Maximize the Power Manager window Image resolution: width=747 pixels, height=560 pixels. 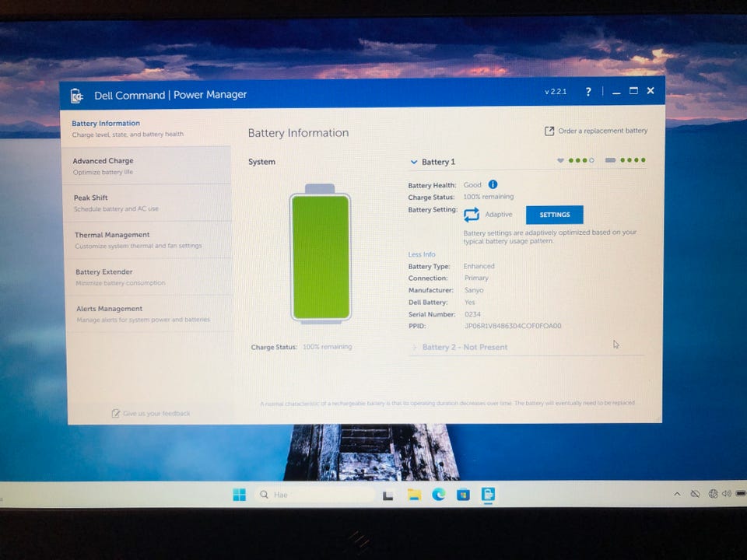click(633, 91)
